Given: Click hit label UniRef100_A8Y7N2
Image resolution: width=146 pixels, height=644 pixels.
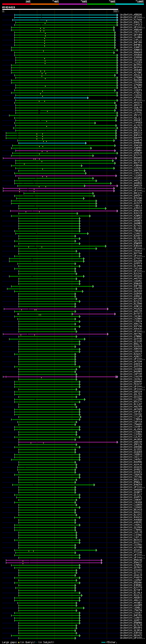Looking at the screenshot, I should click(x=131, y=334).
